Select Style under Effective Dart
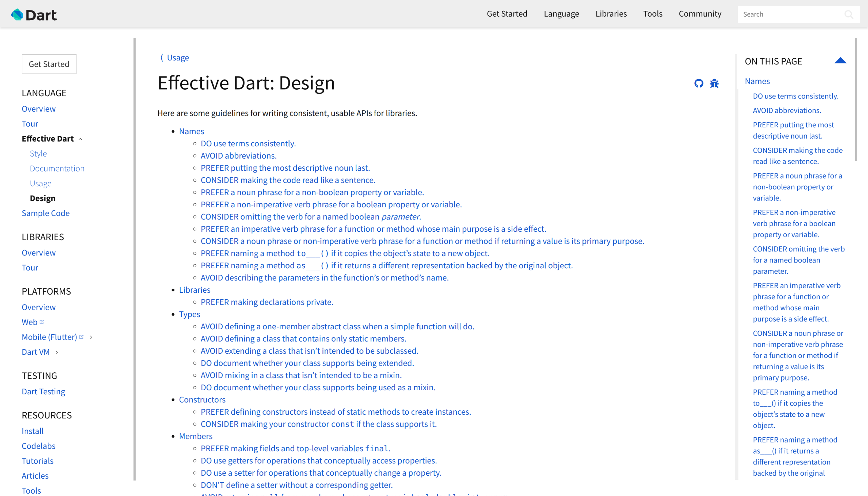Screen dimensions: 868x496 tap(38, 153)
